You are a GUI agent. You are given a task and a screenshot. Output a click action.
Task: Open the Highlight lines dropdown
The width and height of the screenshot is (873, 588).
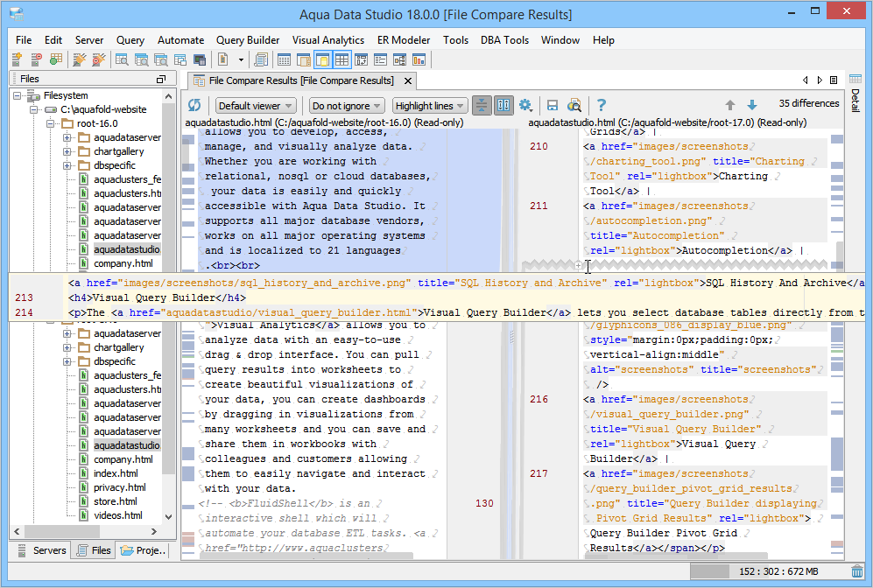429,106
